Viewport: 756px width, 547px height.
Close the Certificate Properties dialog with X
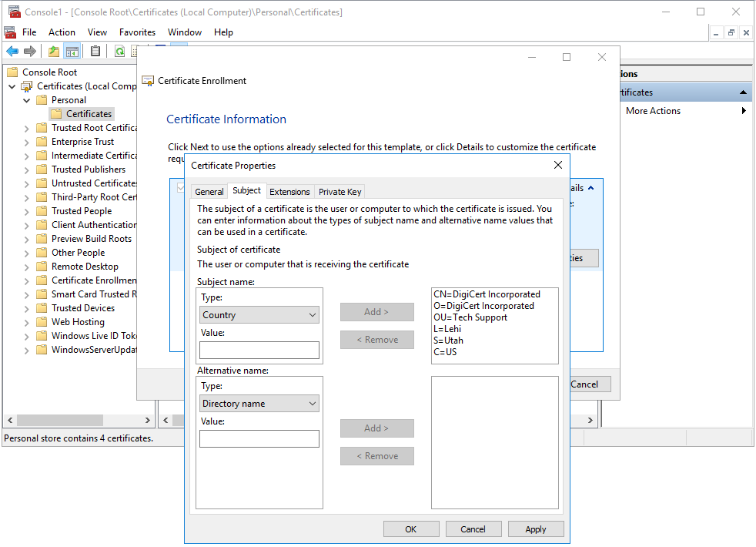558,165
